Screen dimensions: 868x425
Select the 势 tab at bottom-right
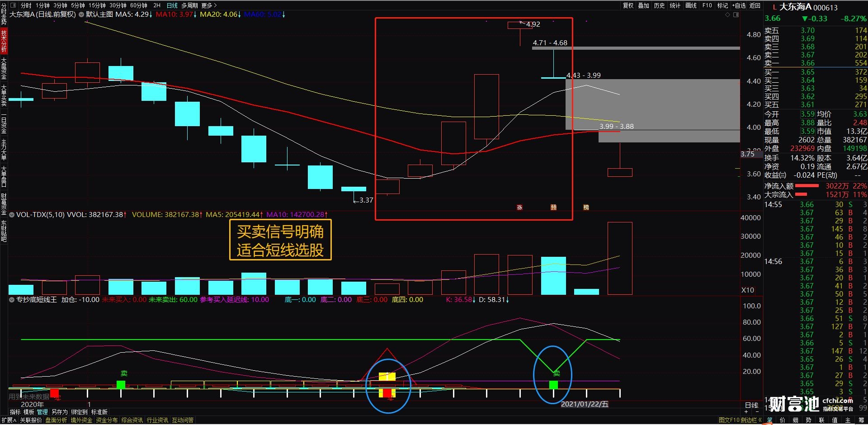[x=809, y=420]
